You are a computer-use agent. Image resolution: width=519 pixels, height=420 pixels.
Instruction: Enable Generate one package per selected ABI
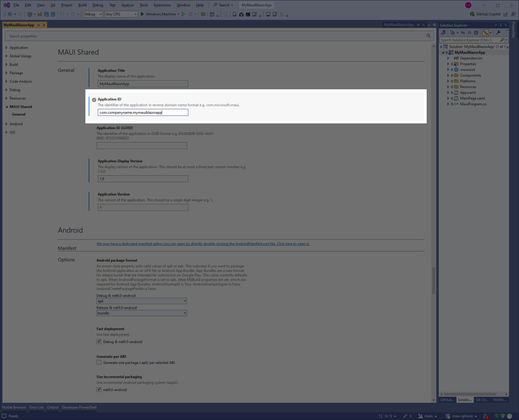point(99,362)
